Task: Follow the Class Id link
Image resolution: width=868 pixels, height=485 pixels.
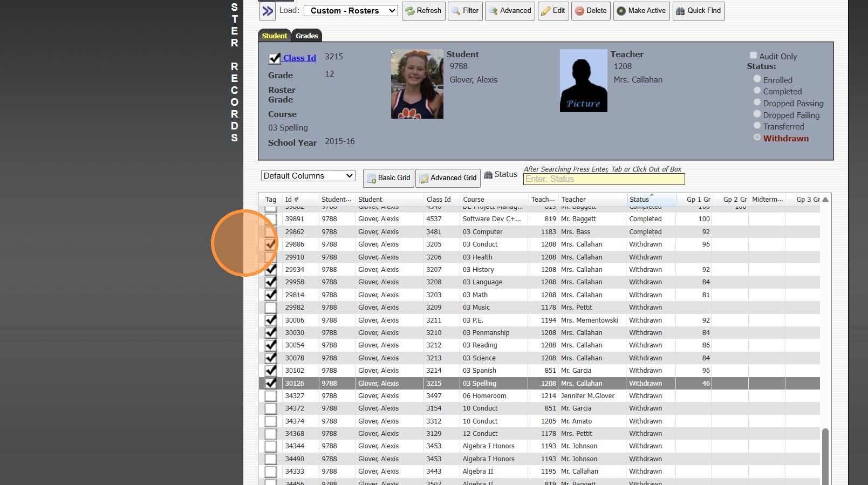Action: [x=299, y=58]
